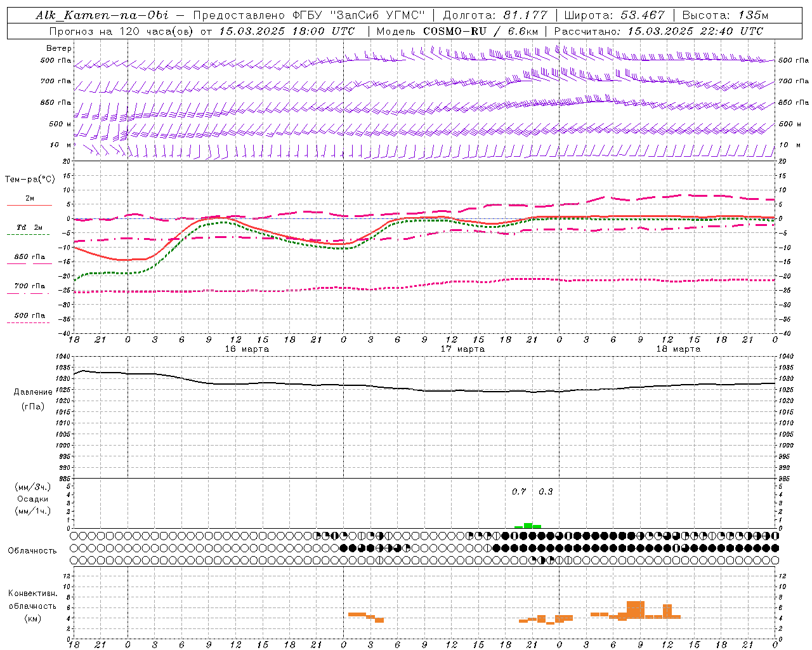
Task: Click the provider text ФГБУ "ЗапСиб УГМС"
Action: [358, 15]
